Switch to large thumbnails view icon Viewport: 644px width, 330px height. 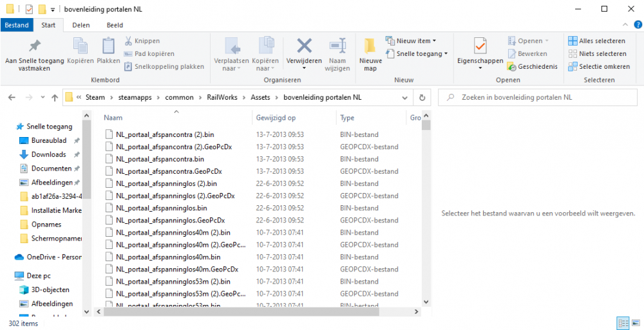pyautogui.click(x=634, y=323)
